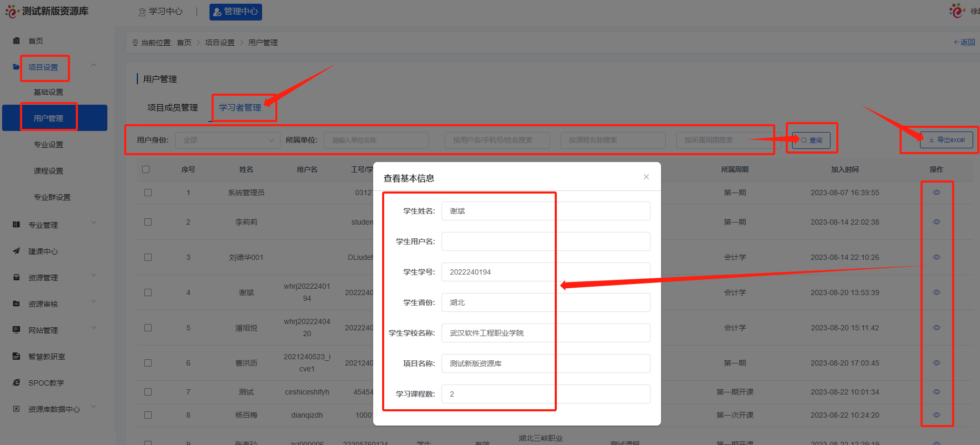The width and height of the screenshot is (980, 445).
Task: Close the 查看基本信息 dialog
Action: (646, 177)
